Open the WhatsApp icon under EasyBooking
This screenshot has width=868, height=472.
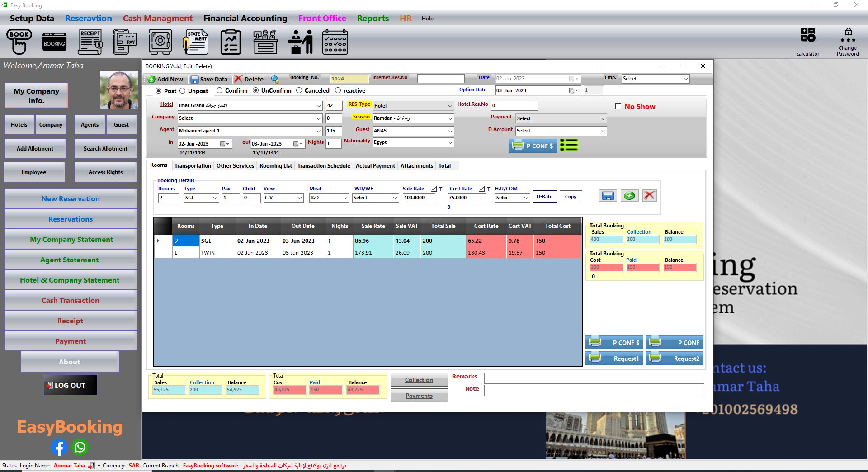[x=80, y=447]
